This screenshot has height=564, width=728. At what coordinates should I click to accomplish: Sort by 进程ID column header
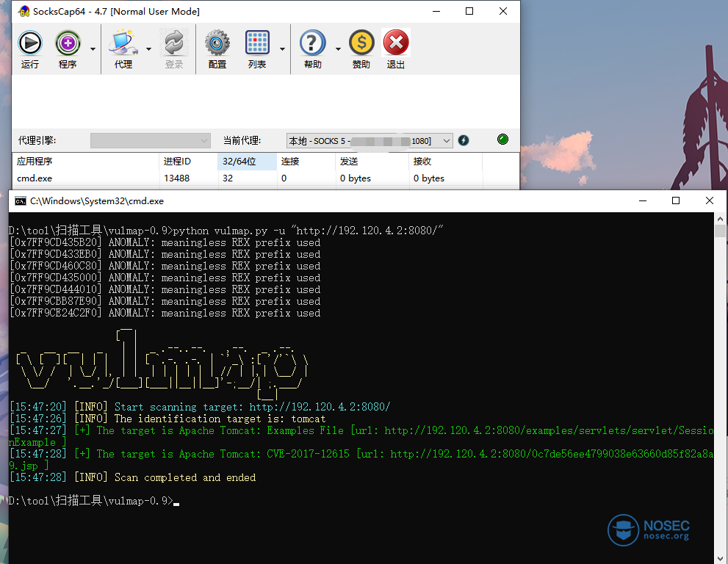188,162
